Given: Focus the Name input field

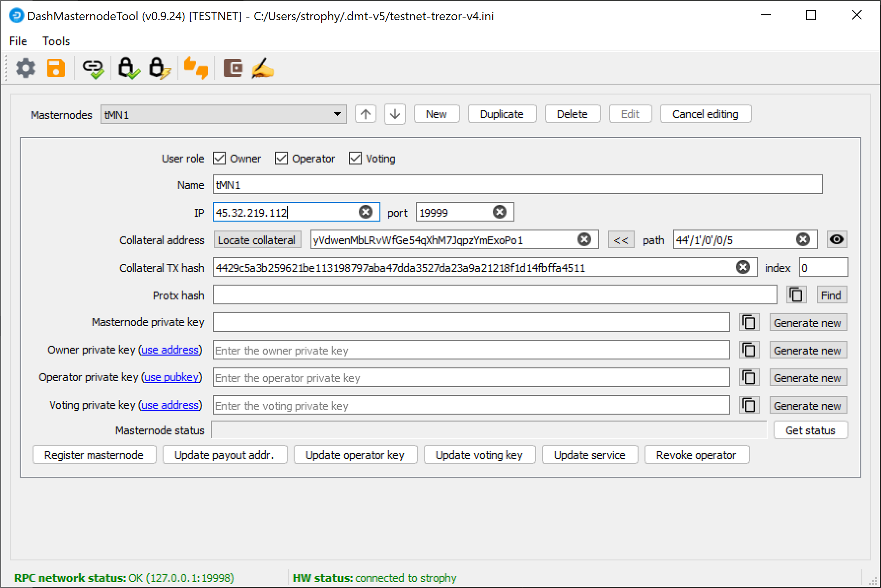Looking at the screenshot, I should tap(518, 185).
